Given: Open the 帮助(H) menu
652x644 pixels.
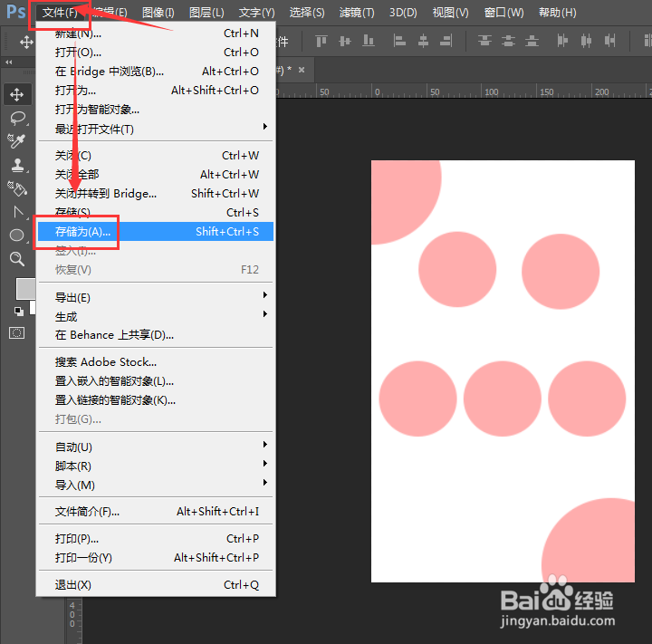Looking at the screenshot, I should click(x=558, y=13).
